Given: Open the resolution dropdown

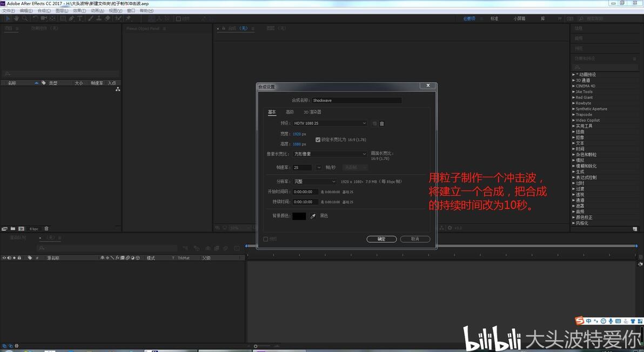Looking at the screenshot, I should 314,181.
